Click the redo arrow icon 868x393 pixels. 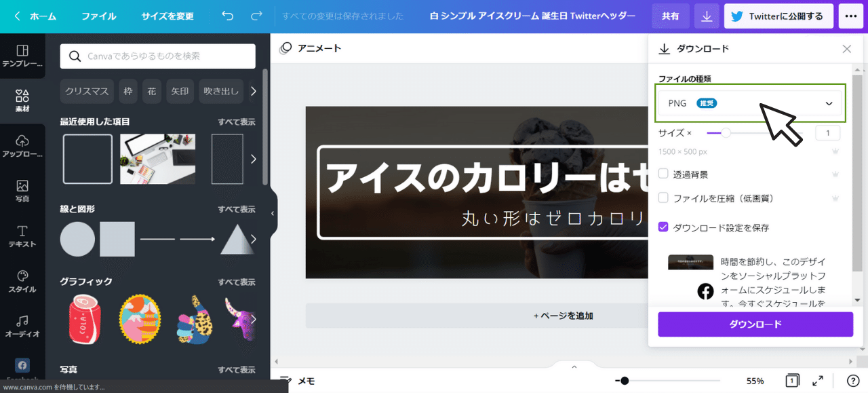click(x=256, y=16)
